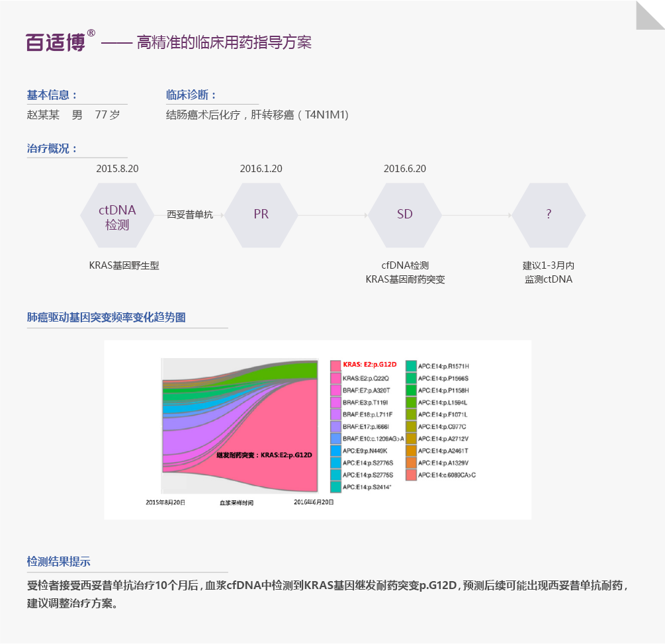
Task: Click the KRAS基因野生型 caption
Action: click(x=124, y=265)
